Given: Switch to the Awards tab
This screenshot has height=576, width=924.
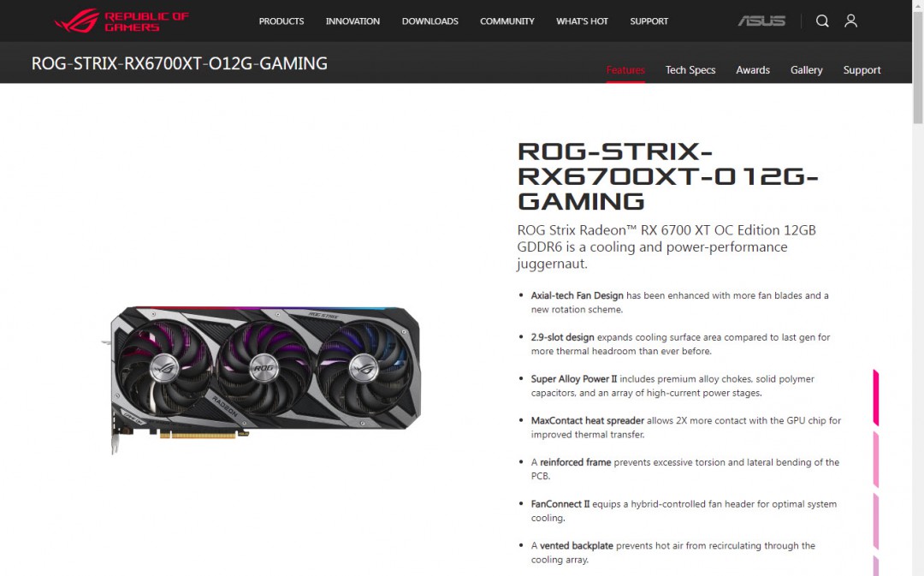Looking at the screenshot, I should point(753,70).
